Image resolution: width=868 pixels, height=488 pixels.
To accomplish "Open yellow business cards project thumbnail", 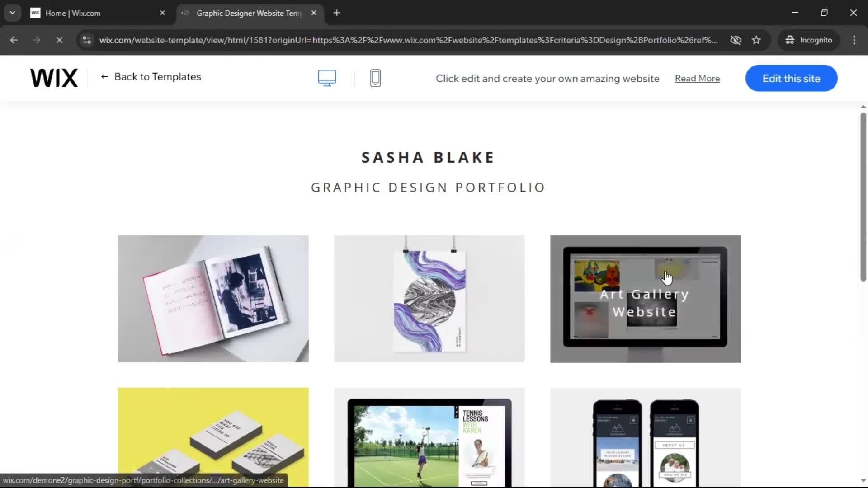I will pyautogui.click(x=213, y=437).
